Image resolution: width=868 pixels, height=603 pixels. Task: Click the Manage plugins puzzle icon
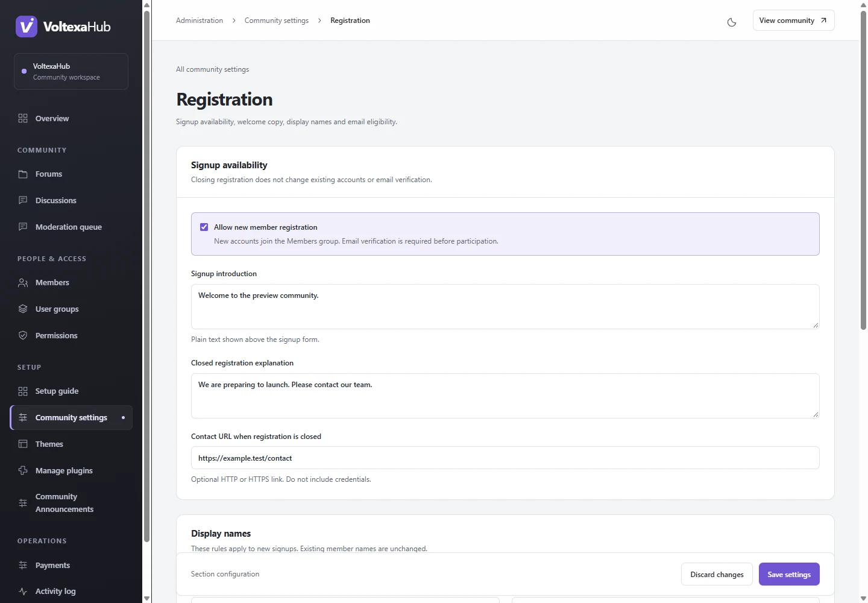[23, 470]
